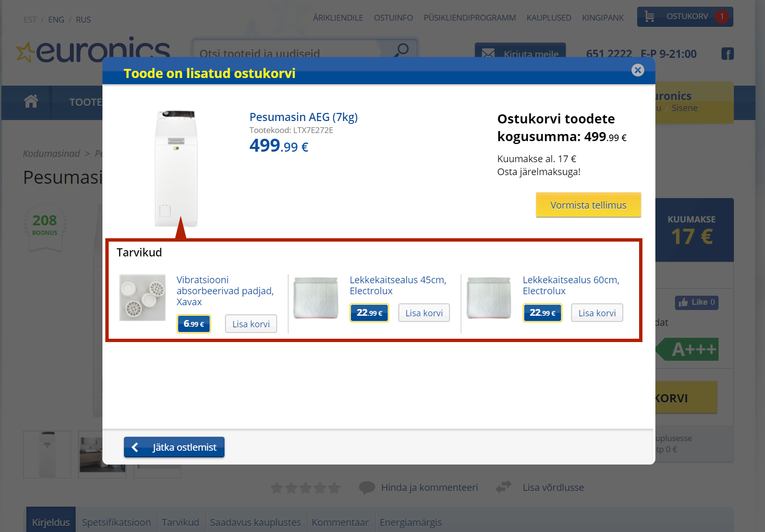Viewport: 765px width, 532px height.
Task: Select the Spetsifikatsioon tab
Action: [116, 522]
